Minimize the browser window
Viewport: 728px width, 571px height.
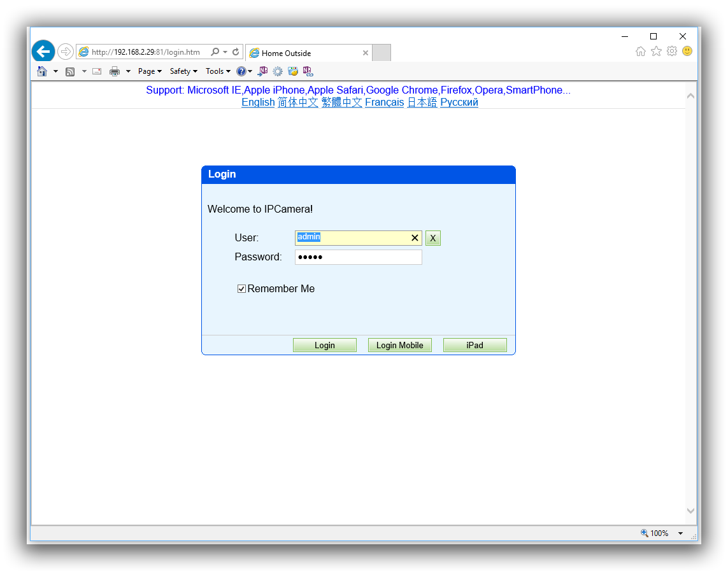tap(625, 36)
